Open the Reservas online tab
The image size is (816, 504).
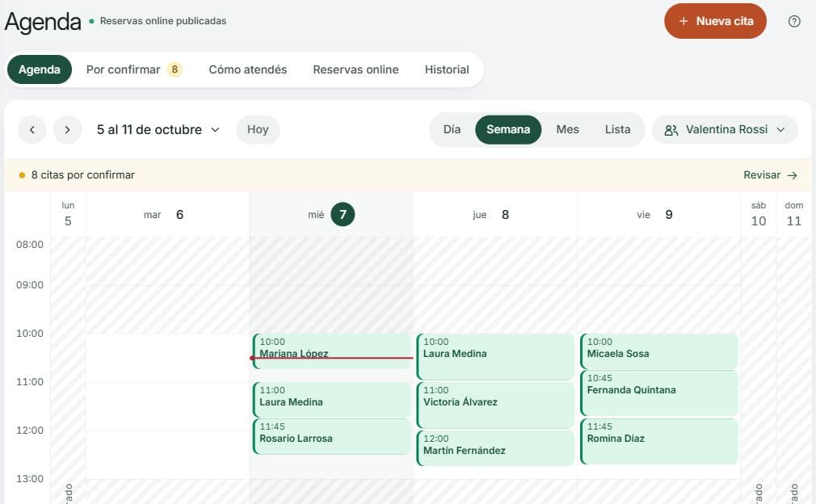coord(356,69)
